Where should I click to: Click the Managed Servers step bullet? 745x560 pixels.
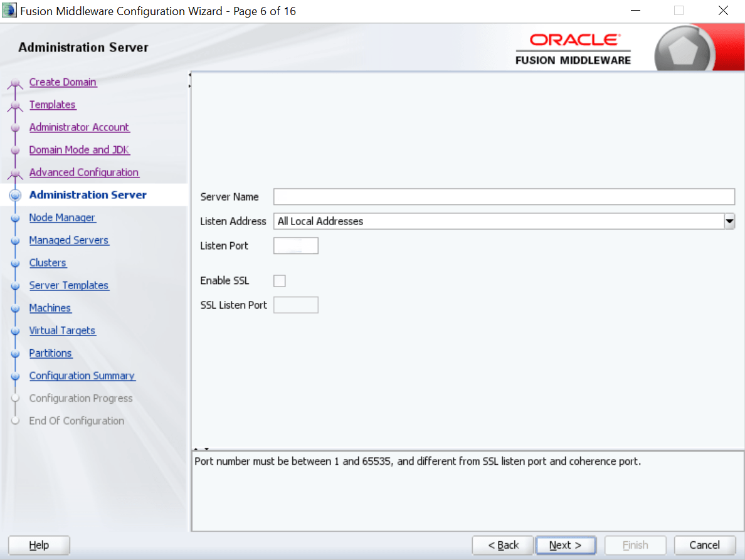point(15,241)
